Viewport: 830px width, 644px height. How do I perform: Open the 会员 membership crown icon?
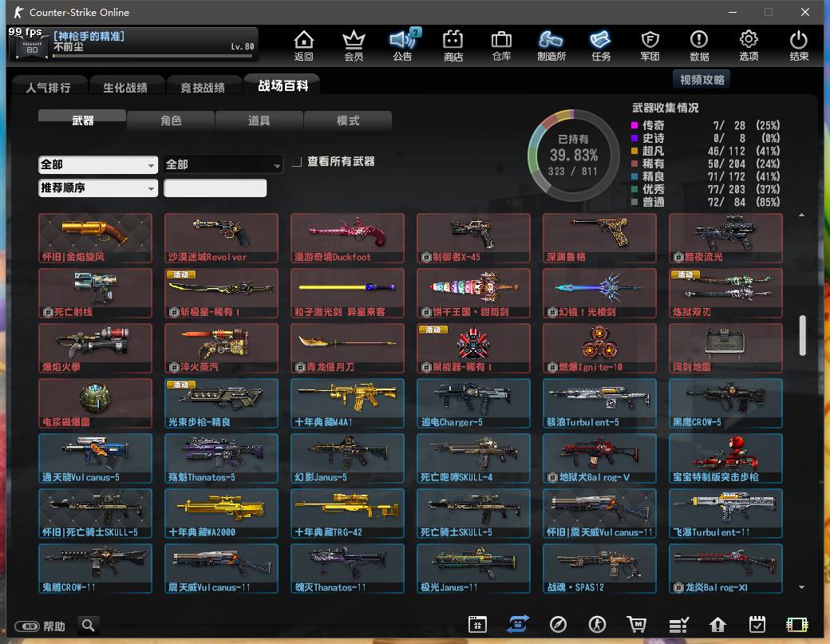(x=354, y=45)
